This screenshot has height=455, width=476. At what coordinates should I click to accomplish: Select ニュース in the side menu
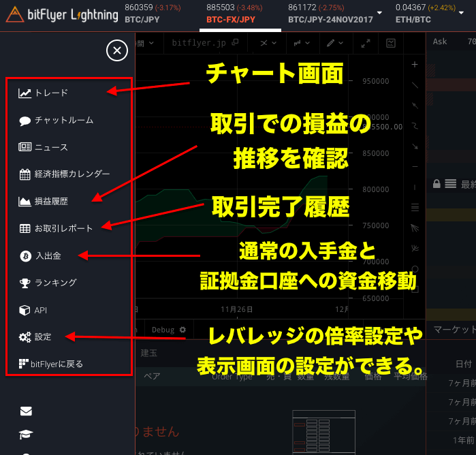coord(43,147)
